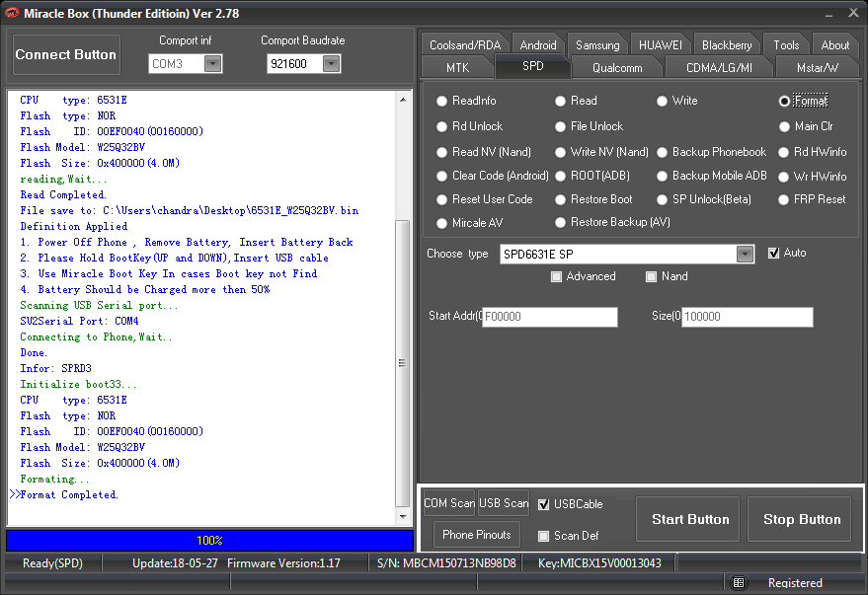Switch to the Samsung tab
Viewport: 868px width, 595px height.
597,44
